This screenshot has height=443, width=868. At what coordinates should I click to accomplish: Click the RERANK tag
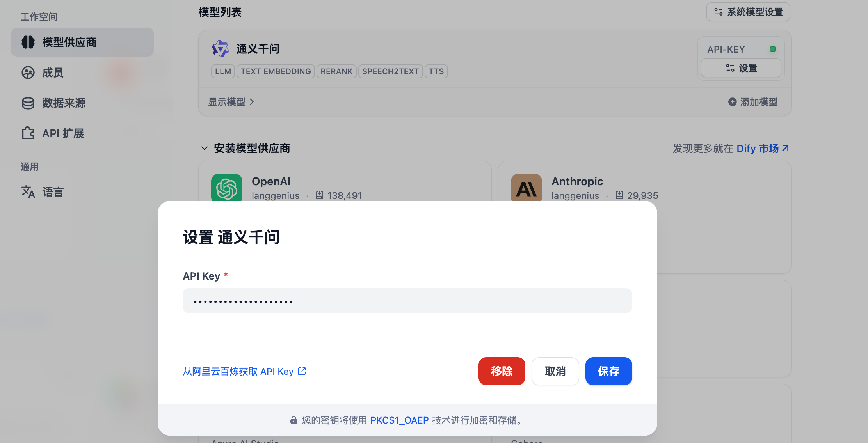pyautogui.click(x=336, y=71)
